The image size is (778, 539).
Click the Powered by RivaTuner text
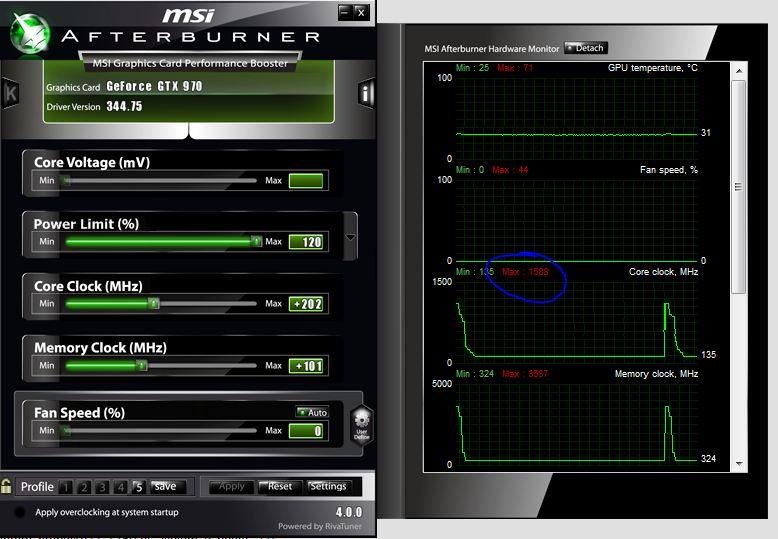[x=320, y=526]
